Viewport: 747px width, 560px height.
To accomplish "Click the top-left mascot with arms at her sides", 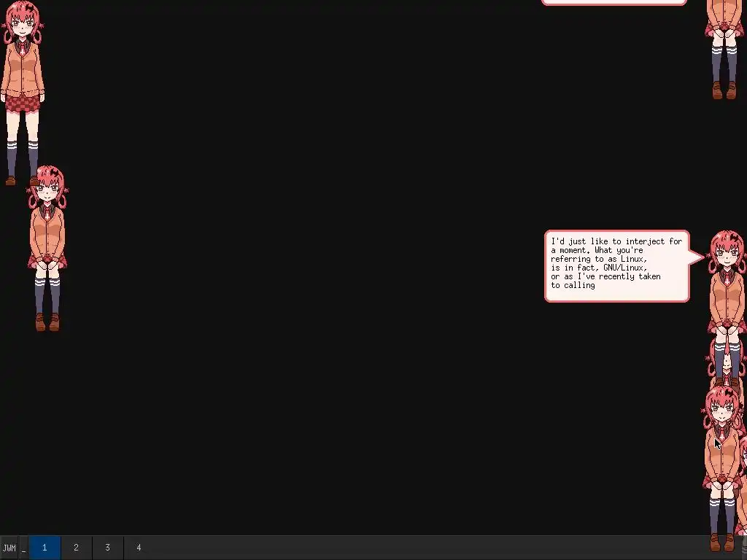I will pyautogui.click(x=22, y=93).
